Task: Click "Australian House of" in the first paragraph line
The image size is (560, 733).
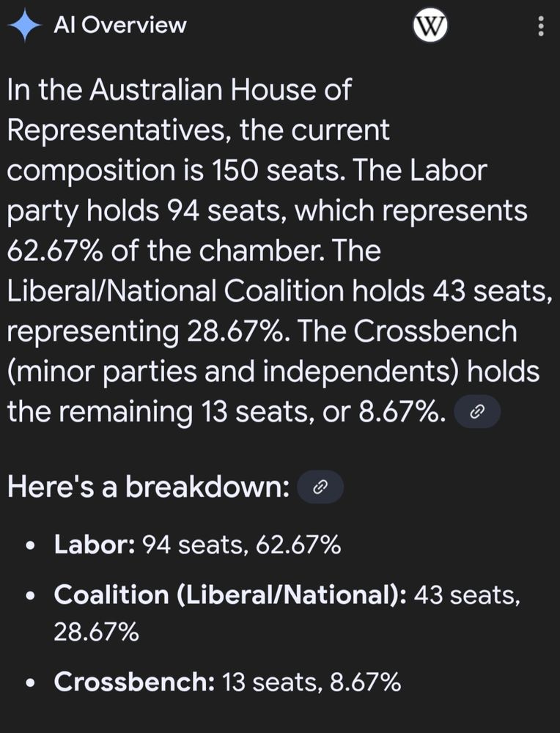Action: pos(220,91)
